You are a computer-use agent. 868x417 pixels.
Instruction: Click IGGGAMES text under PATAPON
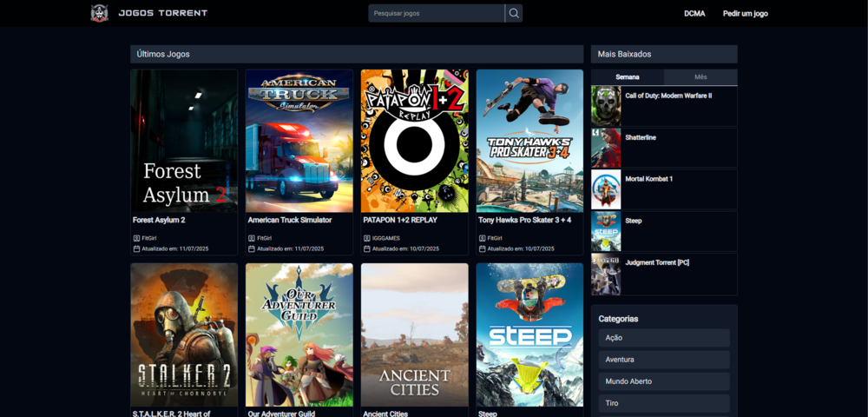pyautogui.click(x=386, y=238)
